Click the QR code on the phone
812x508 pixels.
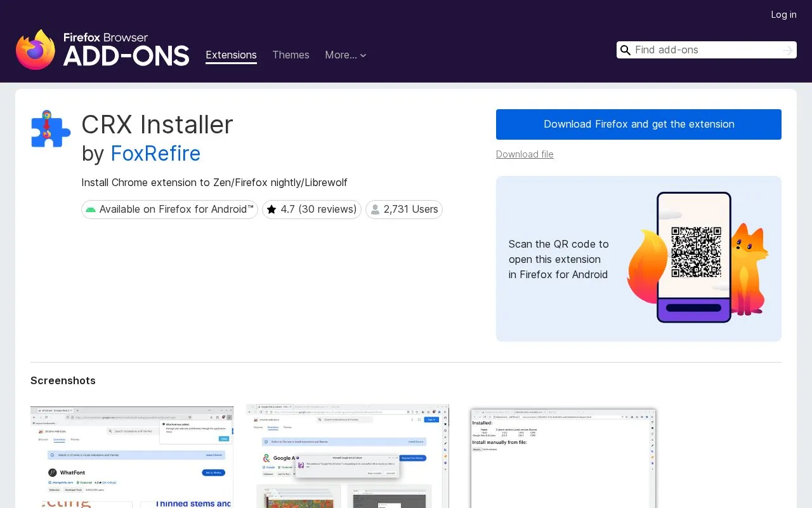coord(696,252)
